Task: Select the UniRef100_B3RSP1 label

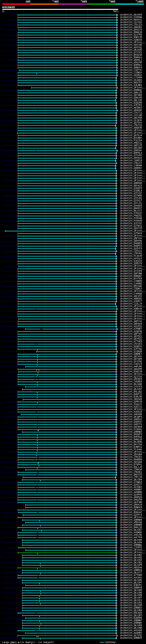Action: [131, 585]
